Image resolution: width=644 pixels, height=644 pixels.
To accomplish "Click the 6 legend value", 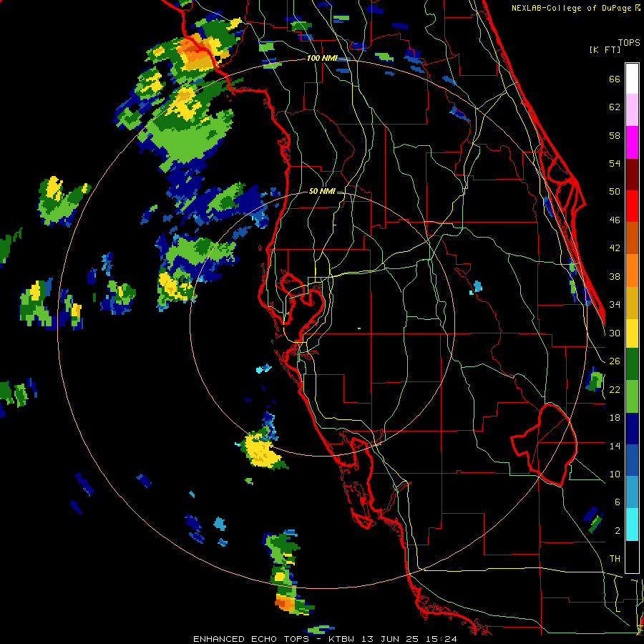I will (618, 502).
